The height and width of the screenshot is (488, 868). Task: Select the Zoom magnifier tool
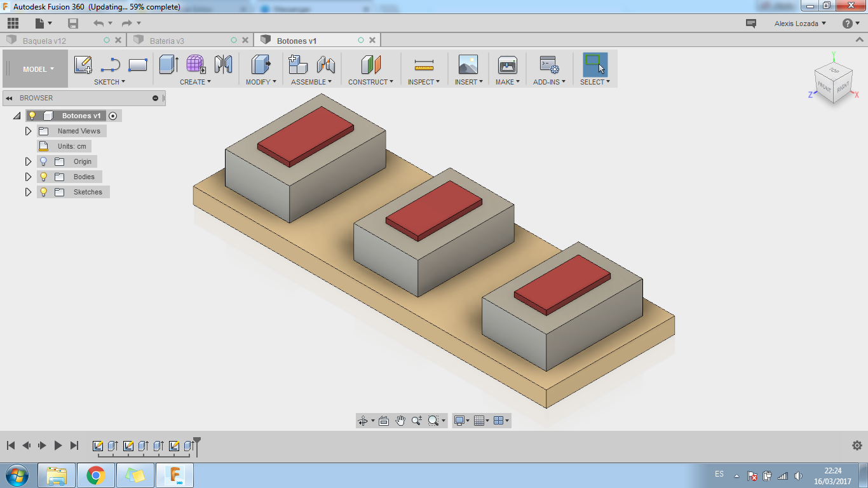click(x=417, y=421)
